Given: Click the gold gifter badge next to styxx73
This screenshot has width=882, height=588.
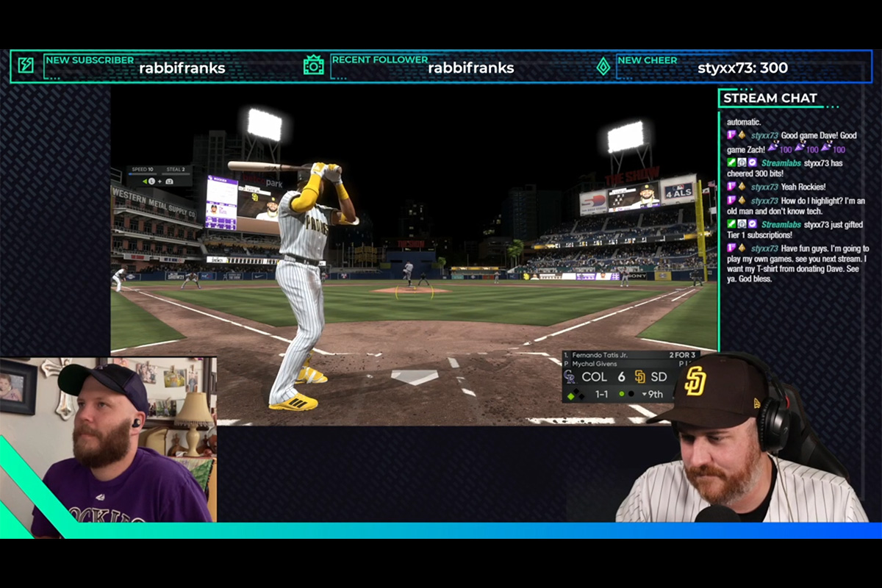Looking at the screenshot, I should tap(741, 135).
